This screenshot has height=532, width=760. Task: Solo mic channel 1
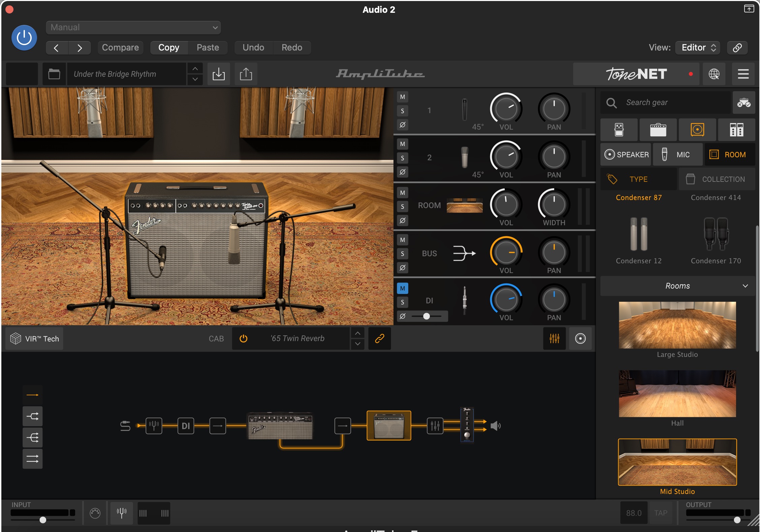(402, 111)
